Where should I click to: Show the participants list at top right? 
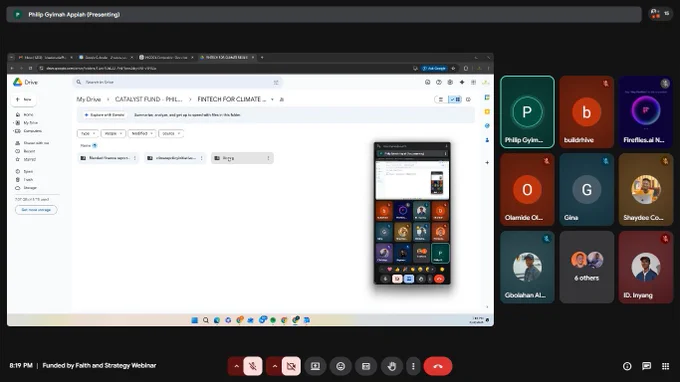point(660,14)
